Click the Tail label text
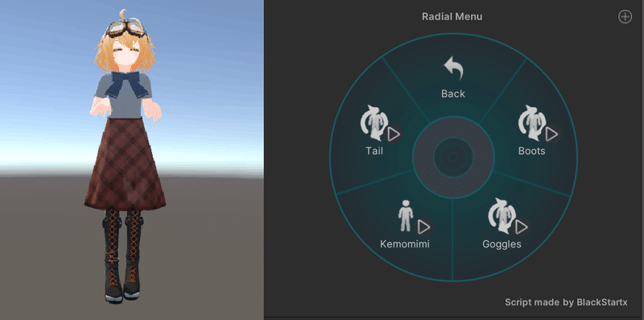 click(x=374, y=151)
